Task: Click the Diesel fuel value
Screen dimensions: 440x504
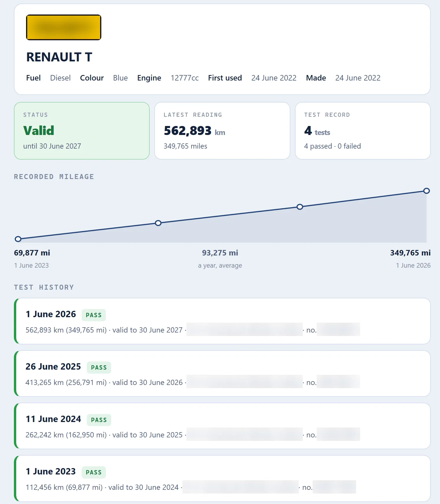Action: pos(60,78)
